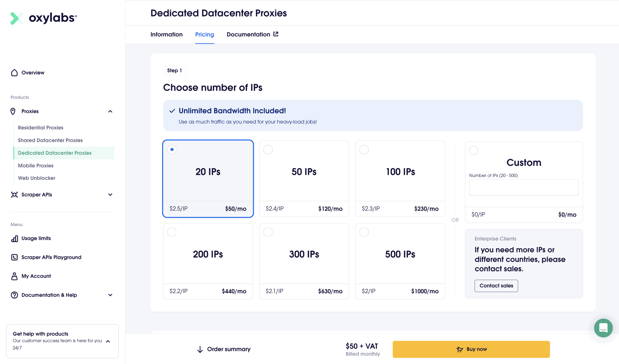Open the live chat bubble icon
This screenshot has width=619, height=364.
pos(603,328)
